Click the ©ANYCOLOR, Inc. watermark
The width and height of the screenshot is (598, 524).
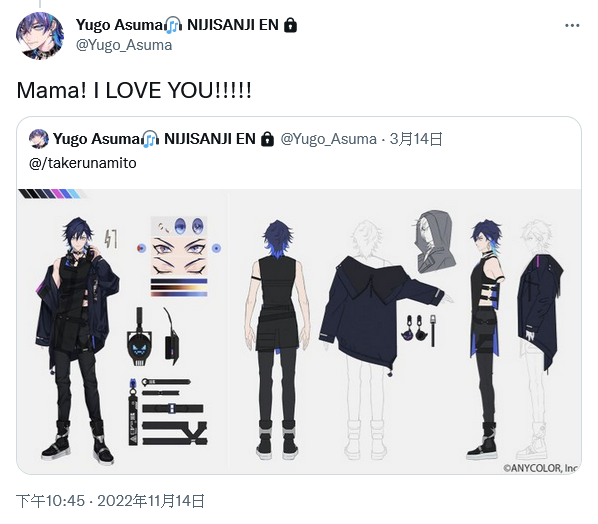541,468
